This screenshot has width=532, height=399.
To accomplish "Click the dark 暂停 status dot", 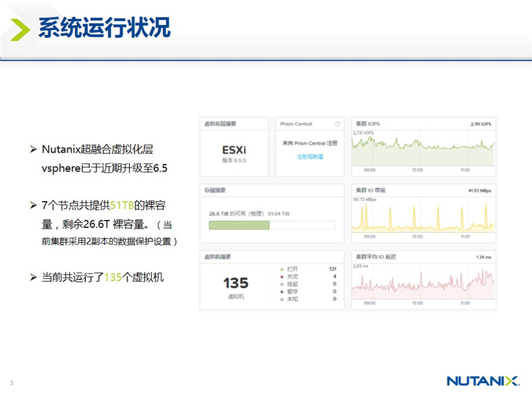I will tap(282, 292).
